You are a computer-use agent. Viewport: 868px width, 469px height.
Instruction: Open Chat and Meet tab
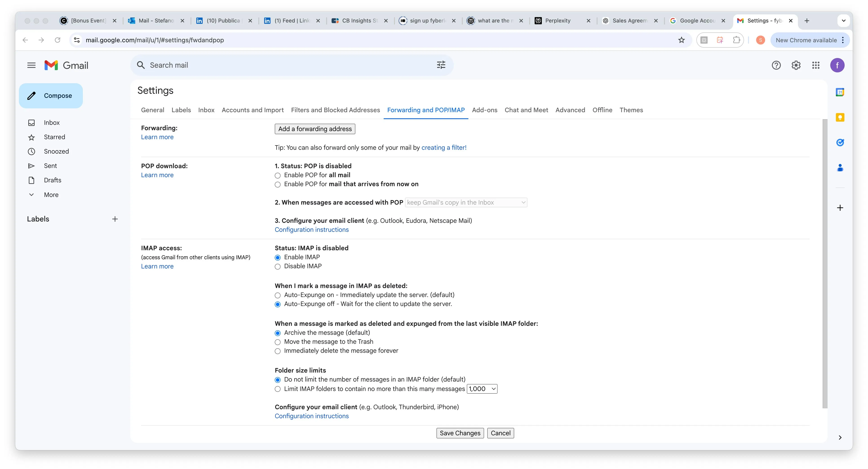coord(526,110)
